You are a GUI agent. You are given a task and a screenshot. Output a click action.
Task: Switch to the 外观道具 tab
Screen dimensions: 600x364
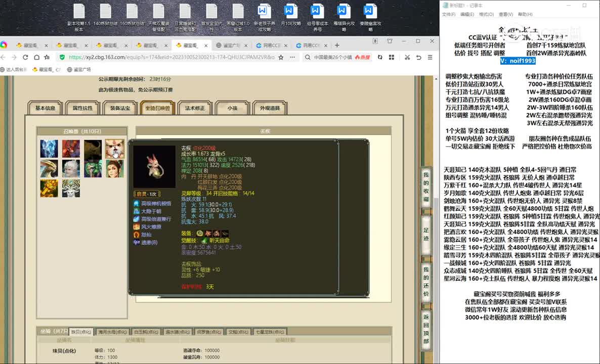coord(270,108)
